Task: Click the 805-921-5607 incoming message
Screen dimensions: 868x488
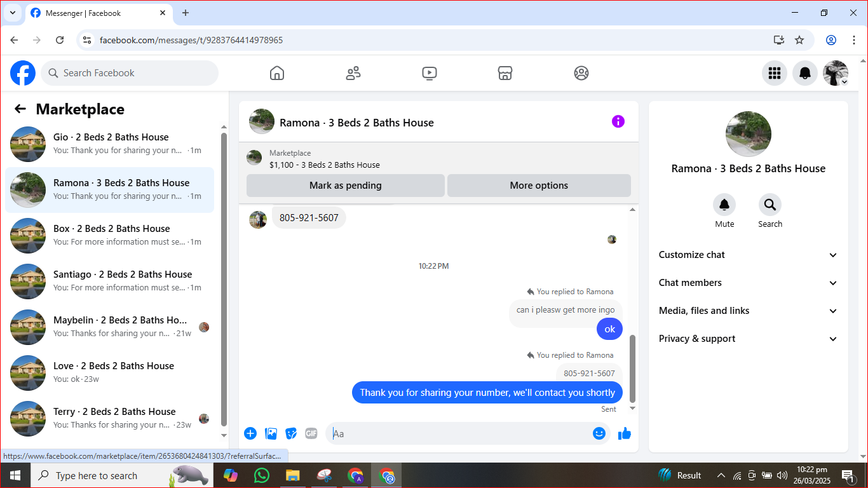Action: pos(309,218)
